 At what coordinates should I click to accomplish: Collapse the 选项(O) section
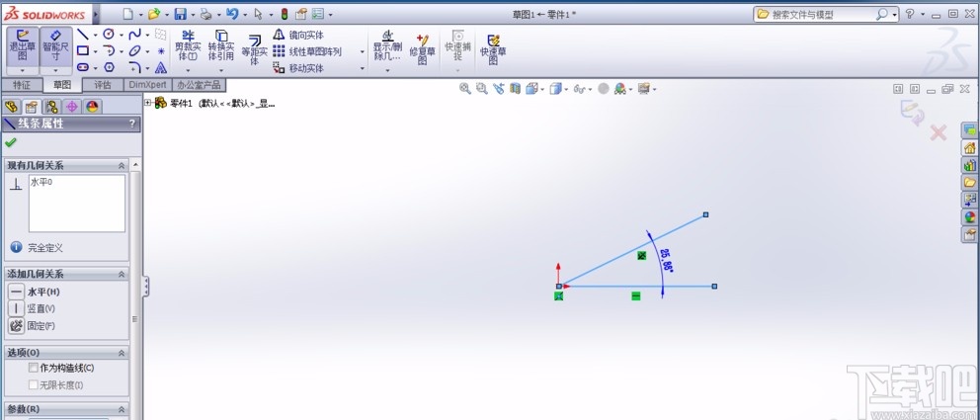[x=122, y=353]
